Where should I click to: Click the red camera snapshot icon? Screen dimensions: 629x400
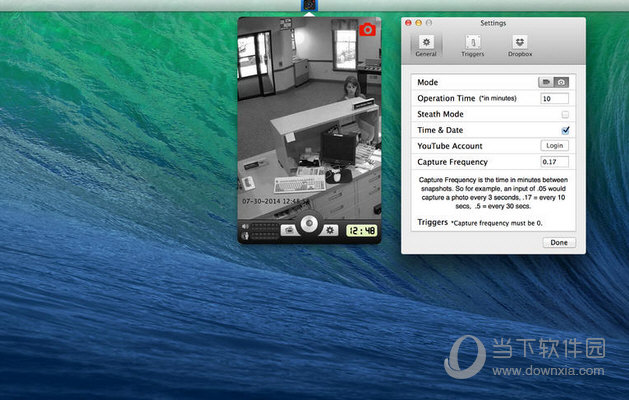pos(367,30)
